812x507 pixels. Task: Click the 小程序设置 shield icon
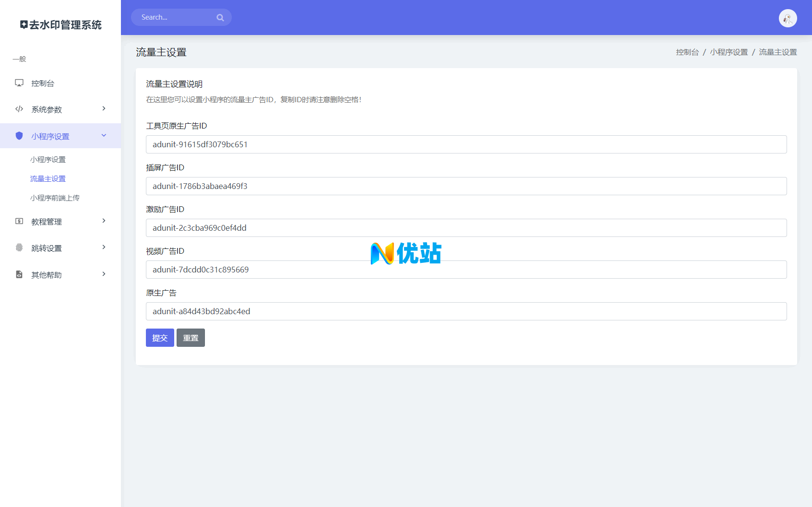pos(19,136)
